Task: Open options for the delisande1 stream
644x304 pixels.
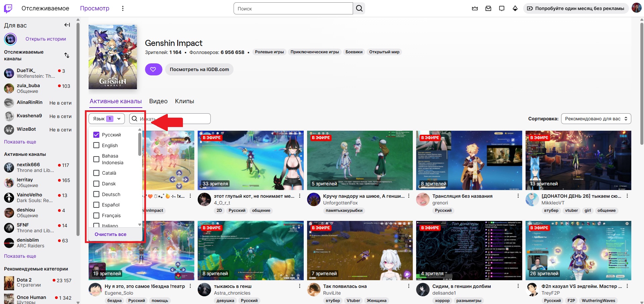Action: (x=518, y=286)
